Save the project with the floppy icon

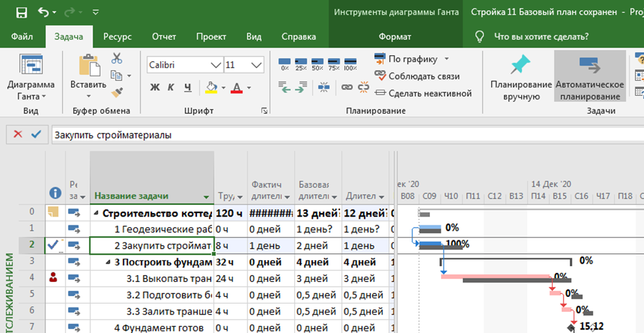(22, 12)
